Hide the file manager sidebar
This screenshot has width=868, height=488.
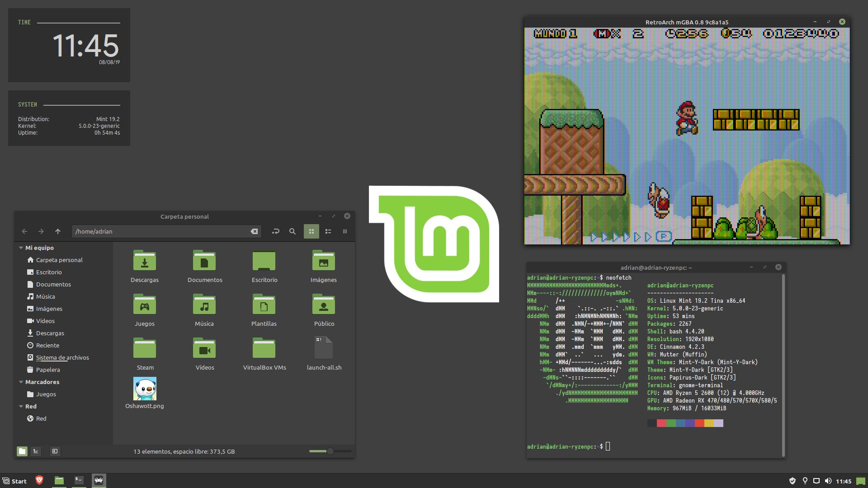(x=55, y=451)
